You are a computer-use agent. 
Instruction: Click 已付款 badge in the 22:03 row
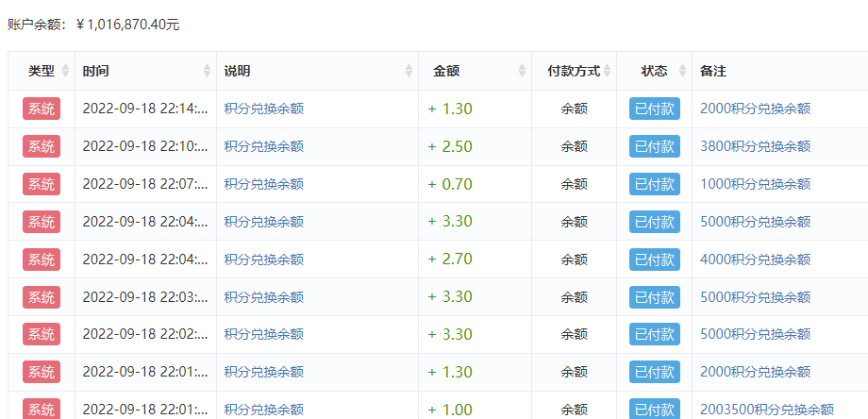(655, 296)
